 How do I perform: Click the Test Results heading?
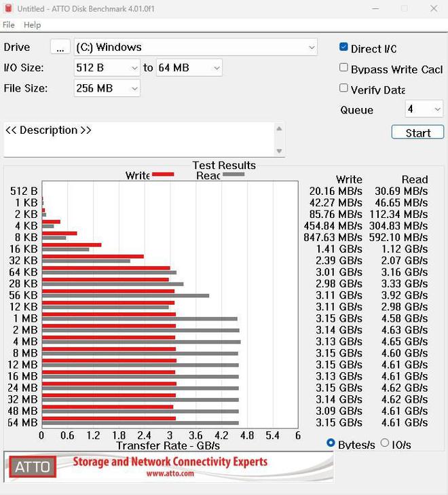coord(224,165)
